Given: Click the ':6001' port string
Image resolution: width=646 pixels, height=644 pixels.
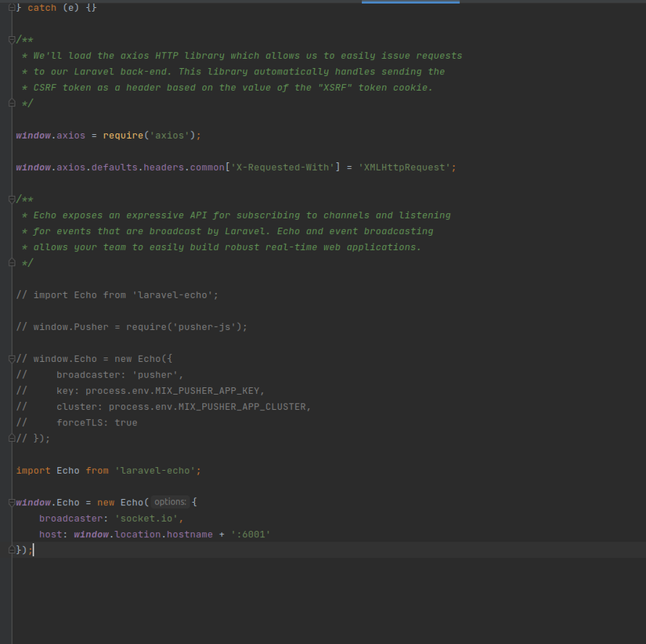Looking at the screenshot, I should tap(254, 534).
